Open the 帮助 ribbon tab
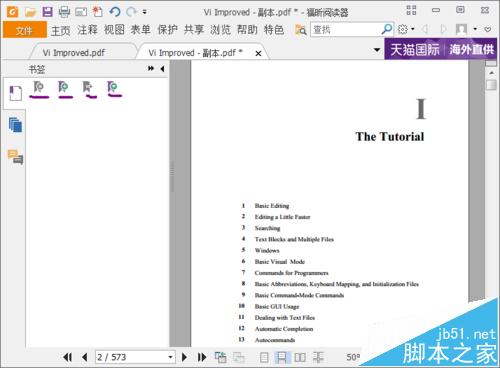Image resolution: width=500 pixels, height=368 pixels. (x=247, y=30)
